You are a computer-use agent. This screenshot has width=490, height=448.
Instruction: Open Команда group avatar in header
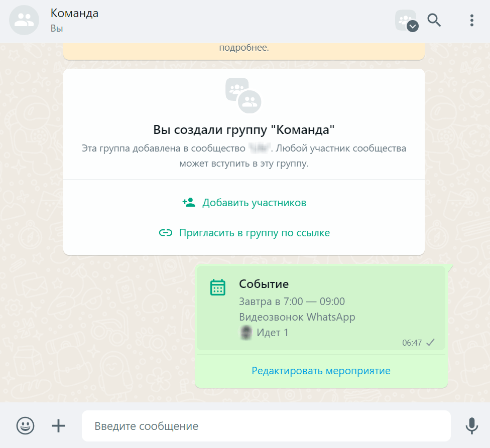coord(24,20)
